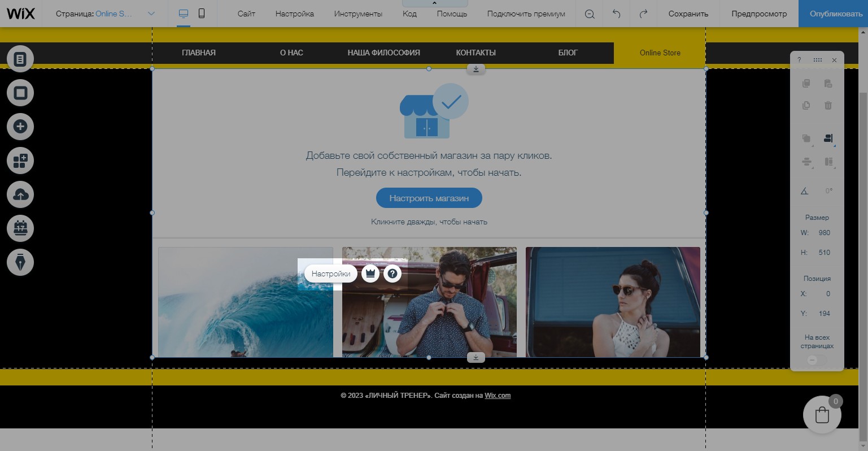Click the Настройки pill button
This screenshot has height=451, width=868.
point(331,274)
